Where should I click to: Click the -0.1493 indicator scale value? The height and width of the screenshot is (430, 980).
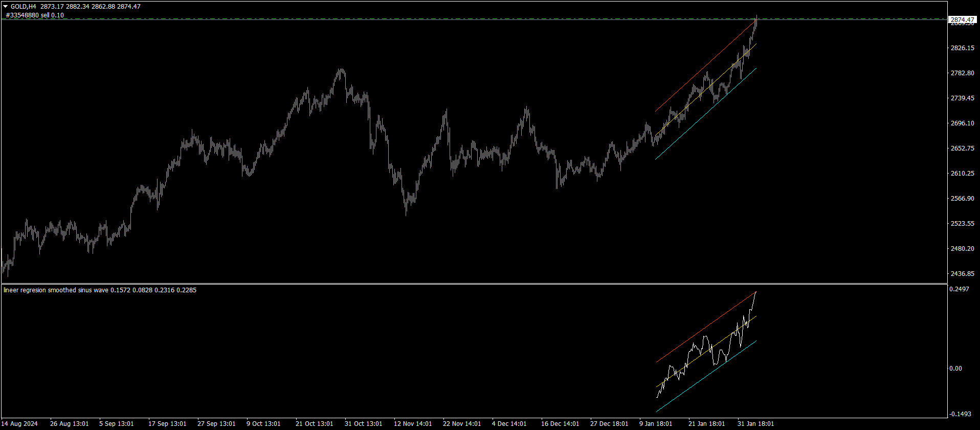(x=960, y=414)
